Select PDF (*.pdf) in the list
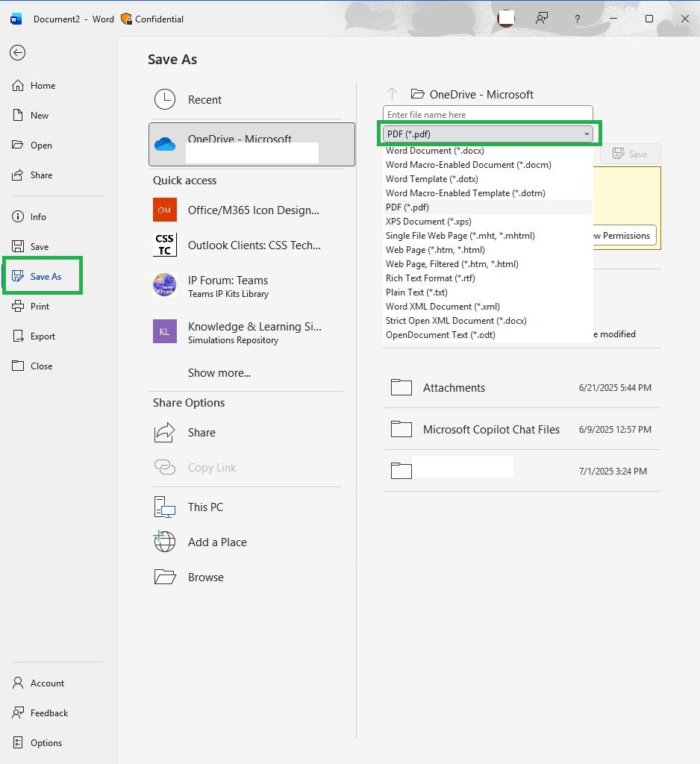The image size is (700, 764). [488, 207]
